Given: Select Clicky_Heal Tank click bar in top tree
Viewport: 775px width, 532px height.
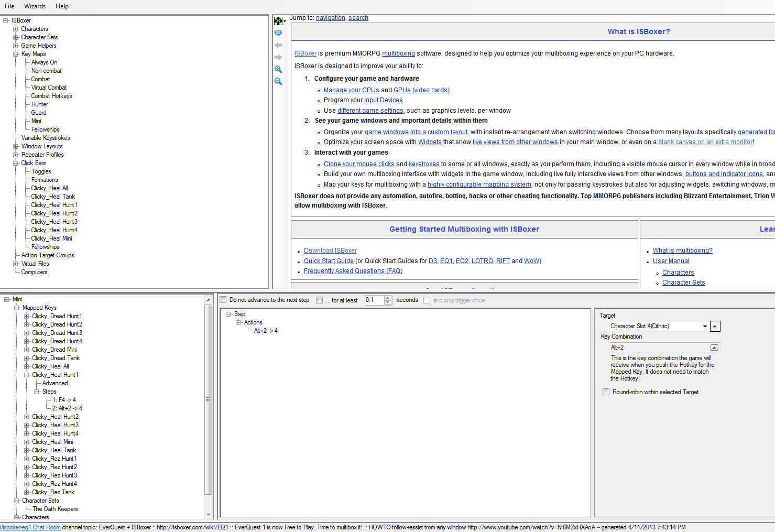Looking at the screenshot, I should pos(53,197).
